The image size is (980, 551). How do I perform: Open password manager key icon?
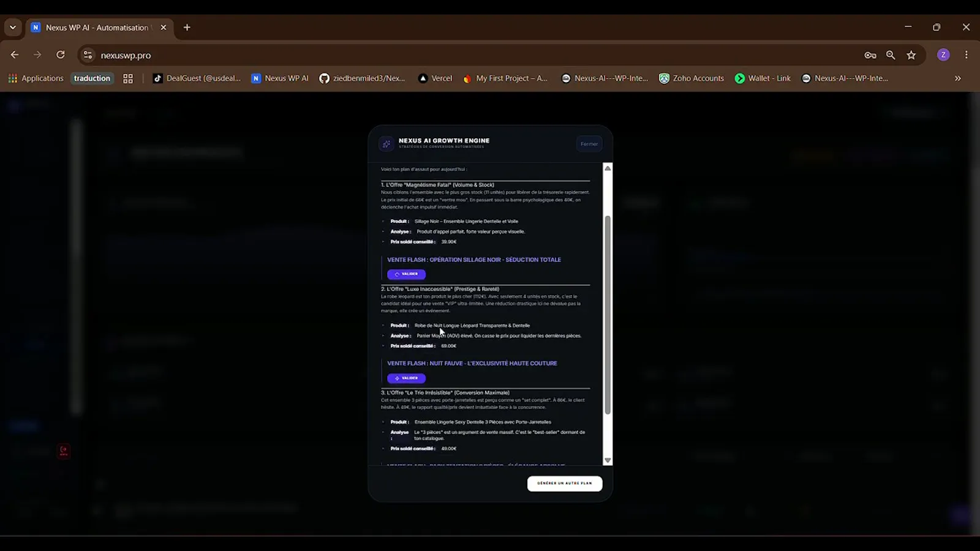pos(870,55)
